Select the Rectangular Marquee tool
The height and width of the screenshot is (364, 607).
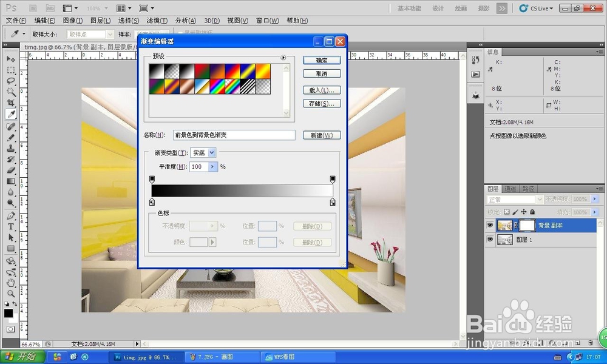click(11, 70)
